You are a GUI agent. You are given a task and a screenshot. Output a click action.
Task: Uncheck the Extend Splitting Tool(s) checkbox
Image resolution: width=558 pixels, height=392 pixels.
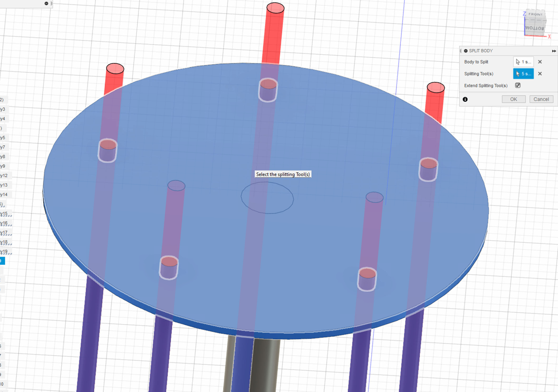(x=518, y=85)
